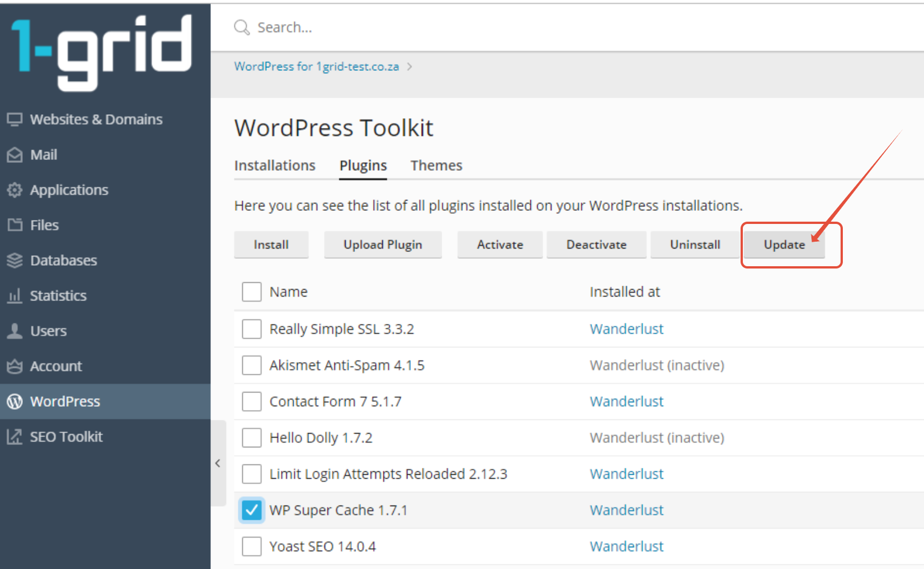Select WordPress in the sidebar

click(x=105, y=402)
